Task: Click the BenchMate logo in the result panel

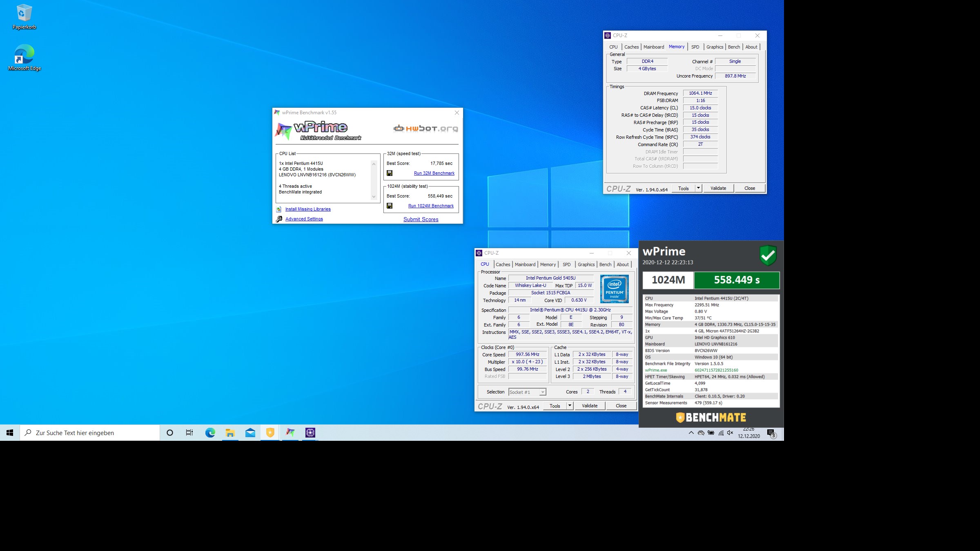Action: coord(711,417)
